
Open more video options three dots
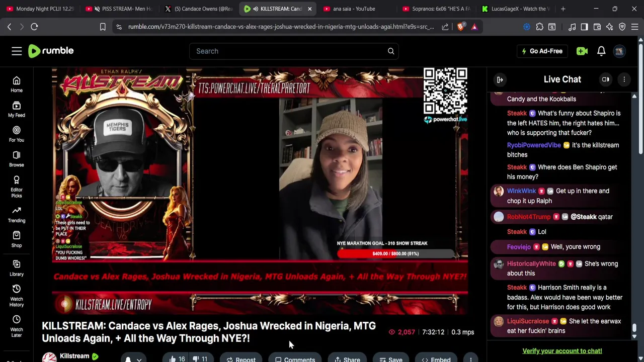[471, 359]
